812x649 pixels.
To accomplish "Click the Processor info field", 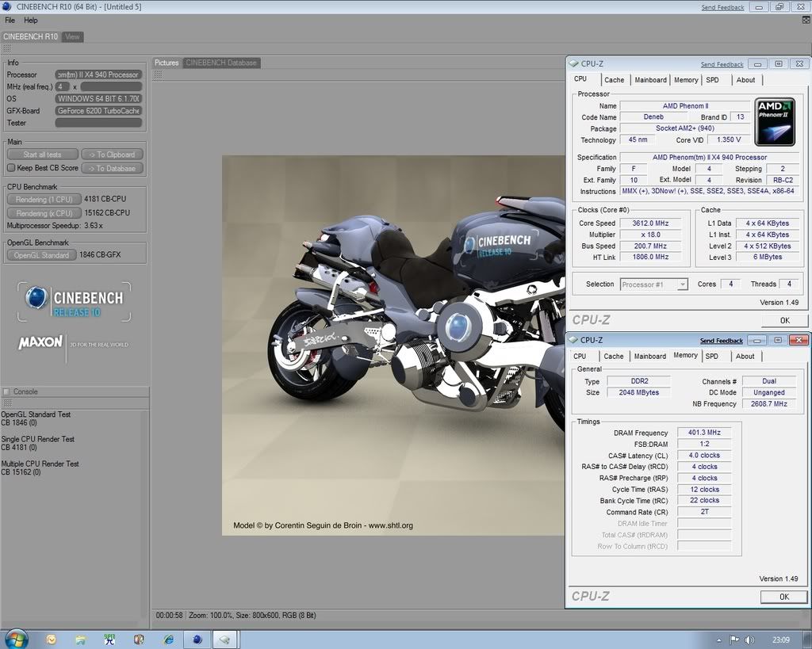I will (98, 74).
